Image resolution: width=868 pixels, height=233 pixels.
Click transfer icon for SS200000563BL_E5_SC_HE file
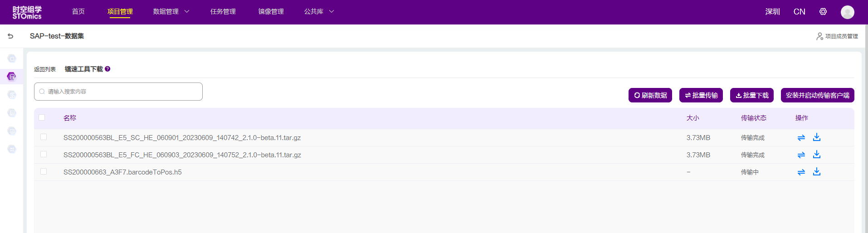click(801, 138)
